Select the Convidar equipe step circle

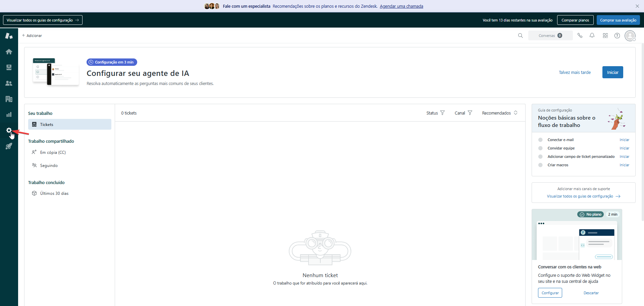(540, 148)
